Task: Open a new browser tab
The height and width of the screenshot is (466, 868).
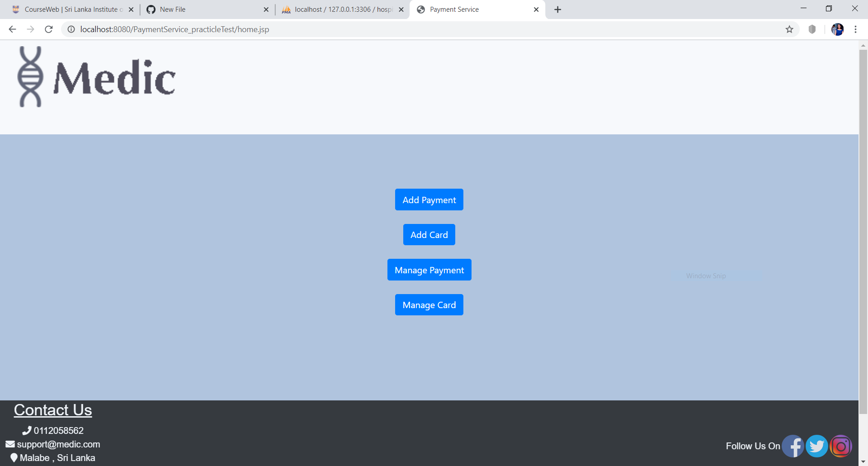Action: click(x=557, y=9)
